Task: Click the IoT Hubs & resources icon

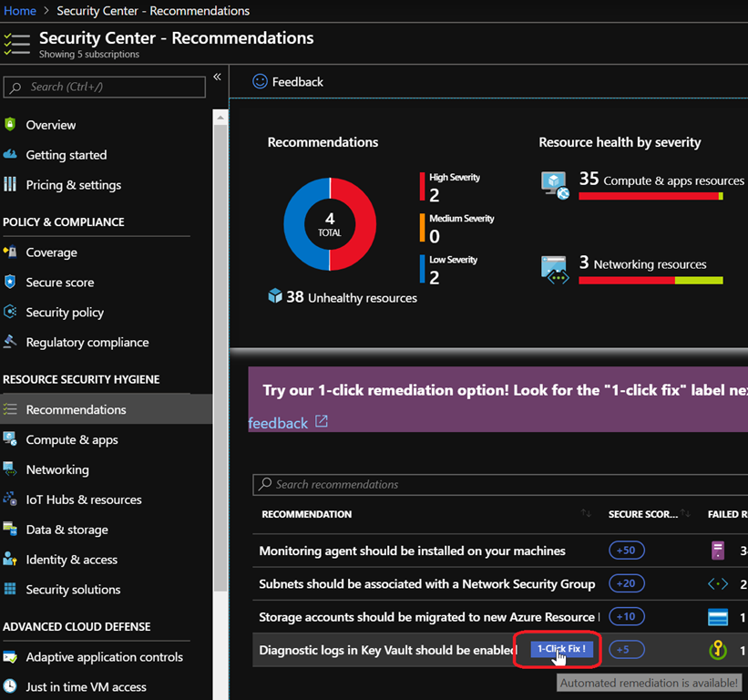Action: (x=10, y=499)
